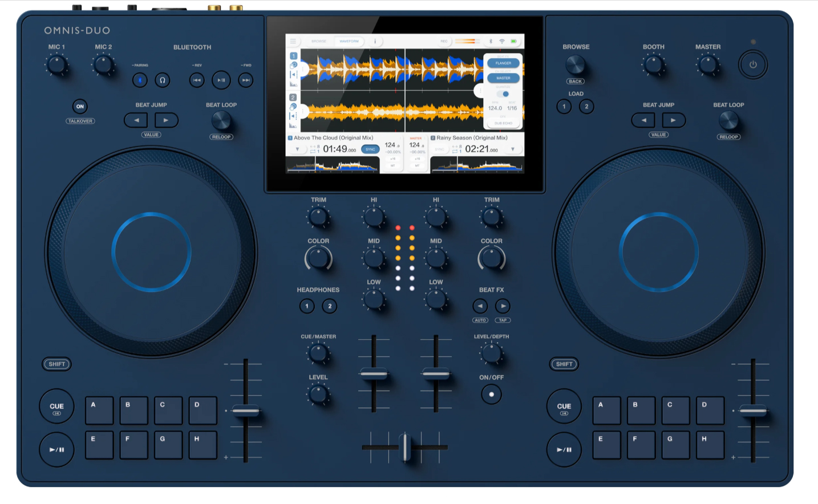Tap the on-screen Bluetooth status icon
818x504 pixels.
pos(491,41)
